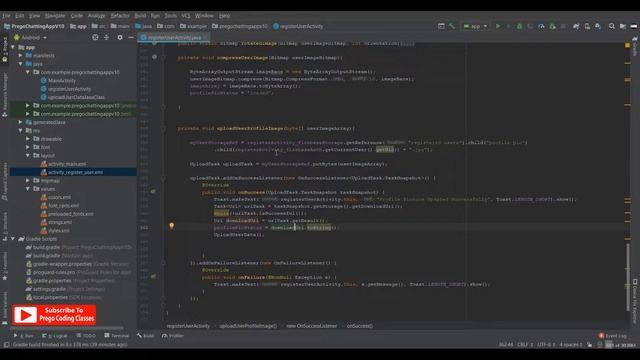Click uploadUserProfileImage() in the breadcrumb bar
640x360 pixels.
point(248,326)
